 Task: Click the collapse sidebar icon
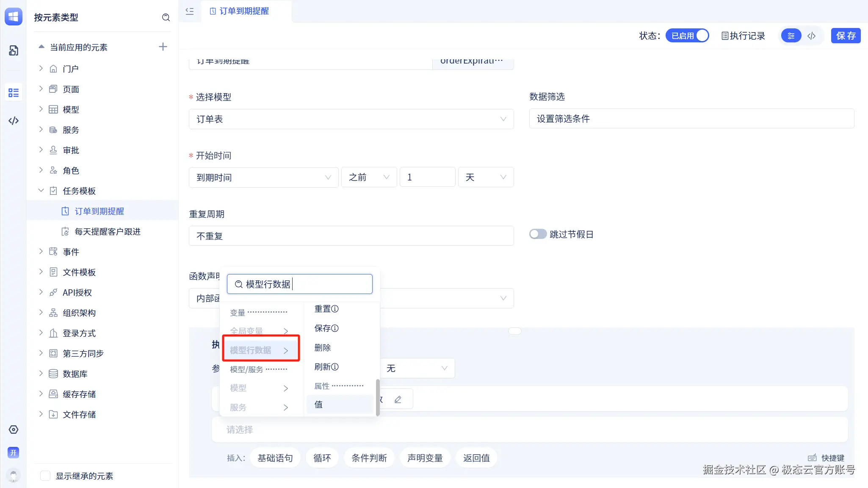tap(190, 11)
